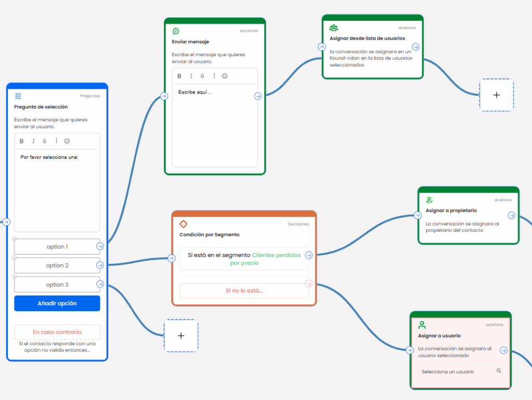This screenshot has width=532, height=400.
Task: Click output arrow of Asignar desde lista de usuarios
Action: click(416, 47)
